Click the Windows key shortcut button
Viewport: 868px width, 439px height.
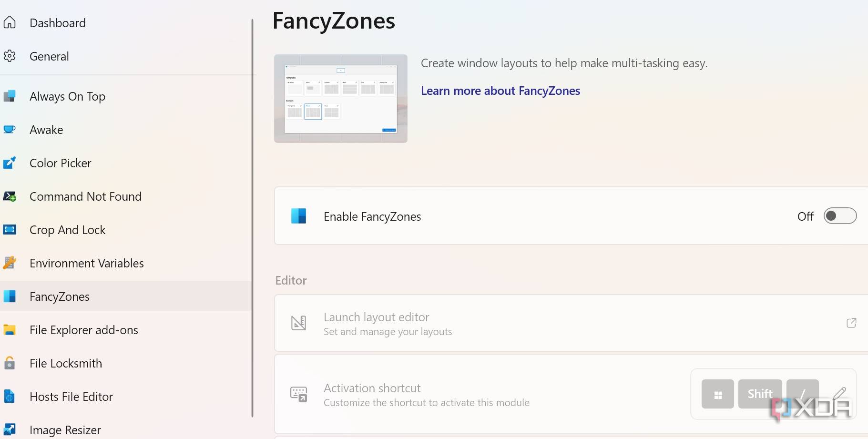[x=717, y=394]
